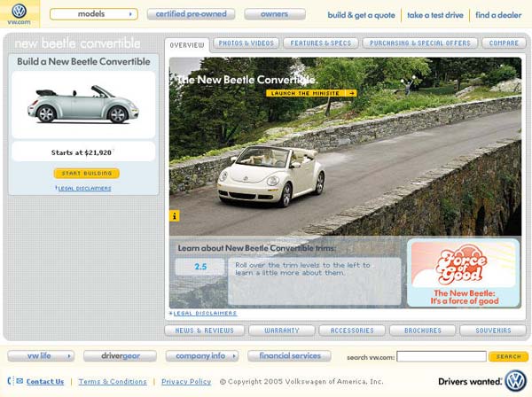Viewport: 532px width, 397px height.
Task: Select find a dealer
Action: point(498,15)
